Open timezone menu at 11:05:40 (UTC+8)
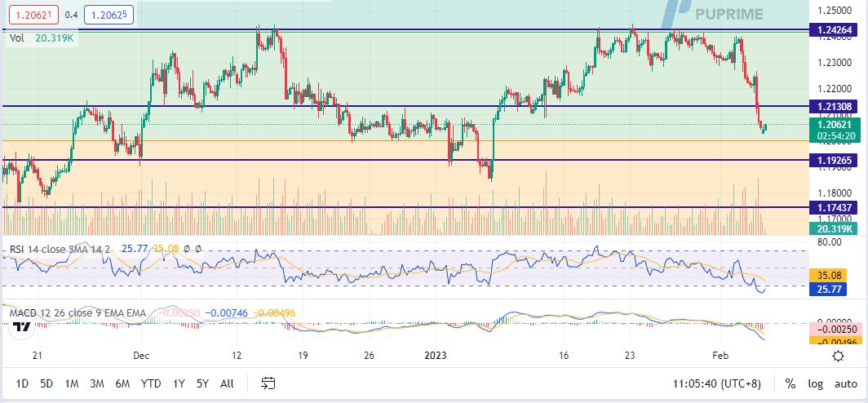Viewport: 868px width, 403px height. 717,383
